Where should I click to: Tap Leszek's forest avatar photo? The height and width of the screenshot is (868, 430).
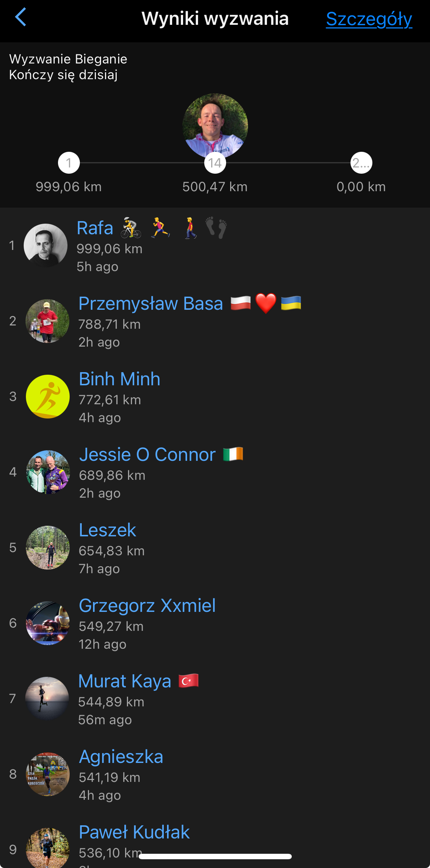48,548
